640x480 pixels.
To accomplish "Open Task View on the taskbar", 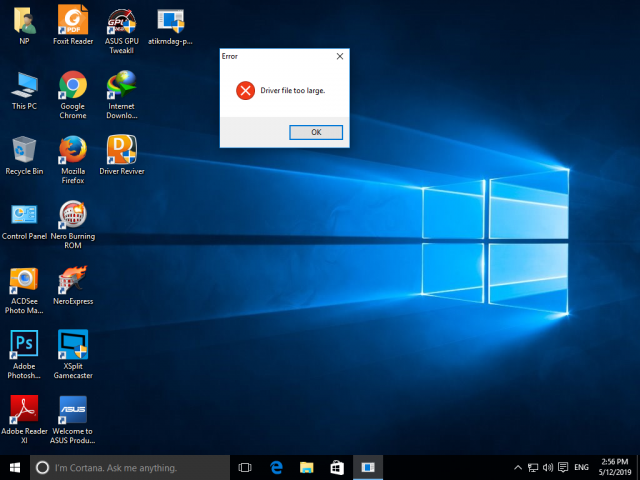I will [245, 467].
